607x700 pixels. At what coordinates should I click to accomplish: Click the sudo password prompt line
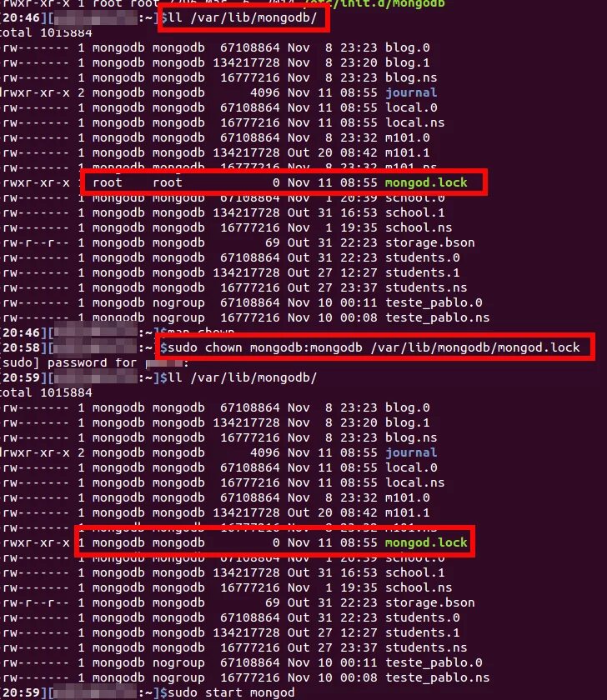point(95,362)
